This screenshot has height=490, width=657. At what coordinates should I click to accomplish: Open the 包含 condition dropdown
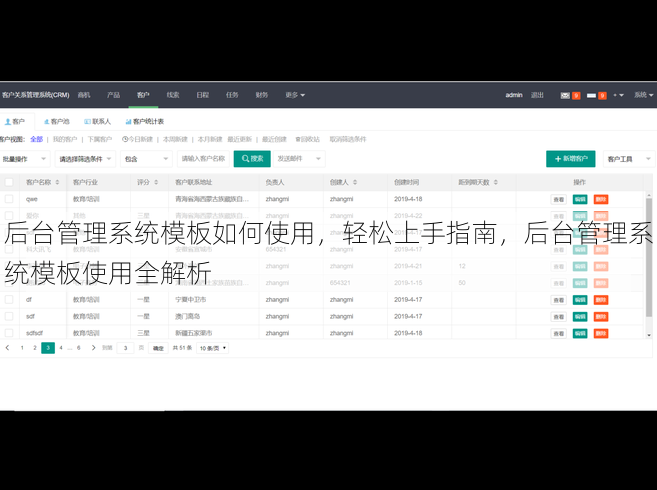146,159
